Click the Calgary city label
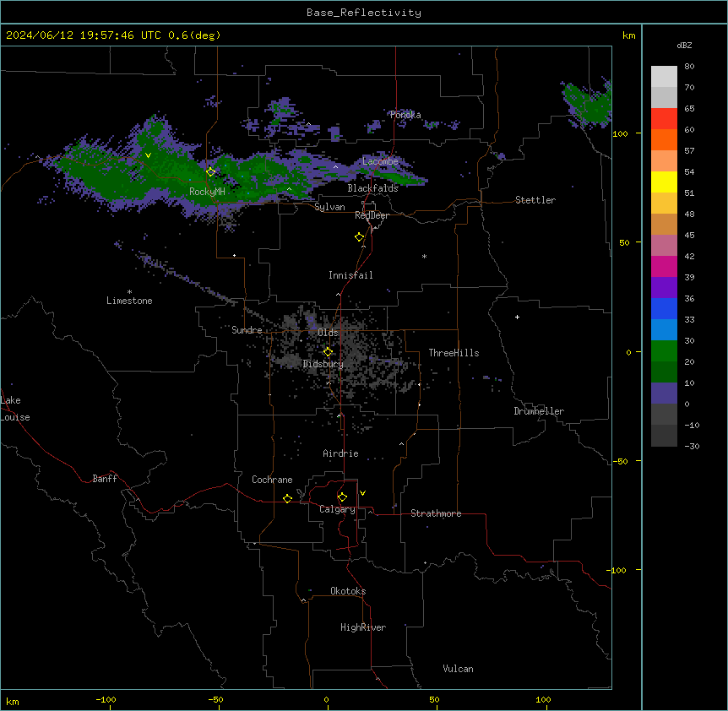The height and width of the screenshot is (711, 728). tap(337, 509)
